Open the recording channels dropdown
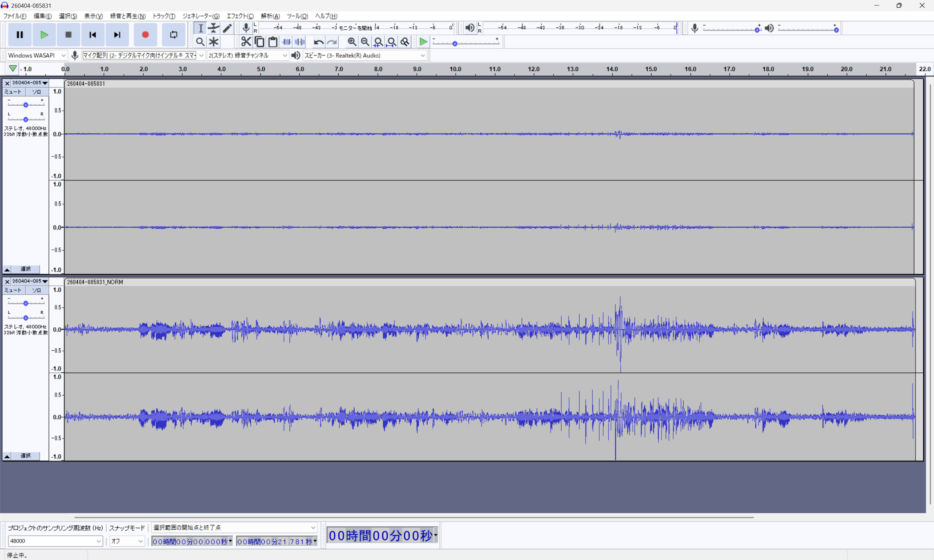 click(x=248, y=55)
